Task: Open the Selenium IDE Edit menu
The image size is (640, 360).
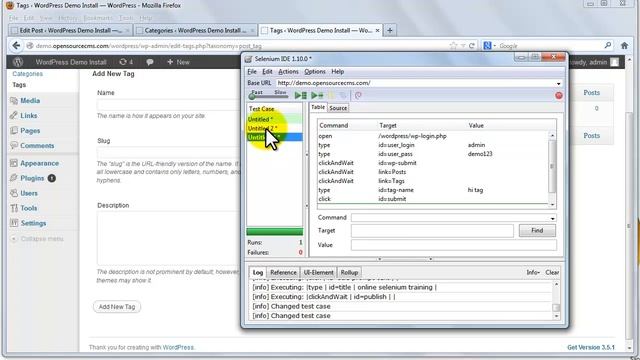Action: tap(267, 71)
